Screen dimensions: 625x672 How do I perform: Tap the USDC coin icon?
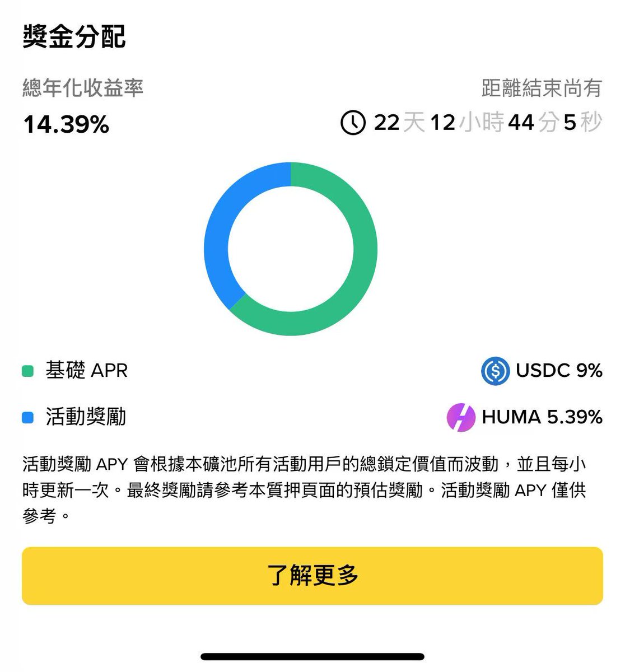pyautogui.click(x=495, y=371)
